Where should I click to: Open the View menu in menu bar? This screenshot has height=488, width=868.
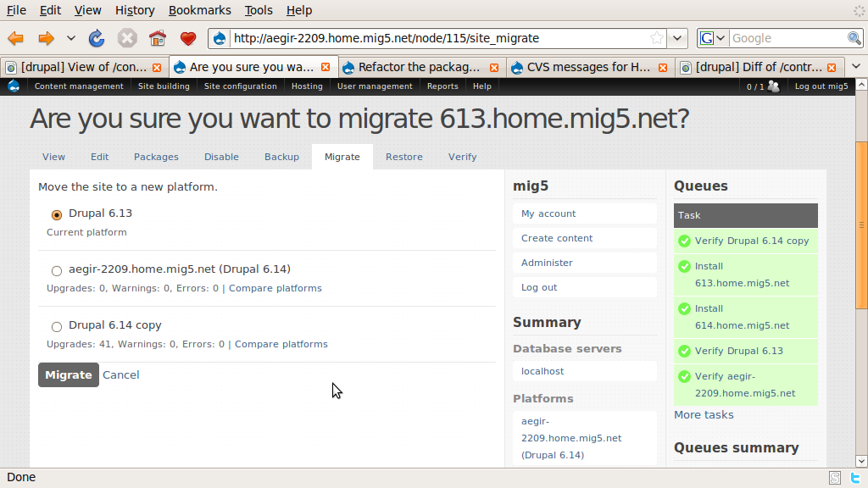[87, 10]
